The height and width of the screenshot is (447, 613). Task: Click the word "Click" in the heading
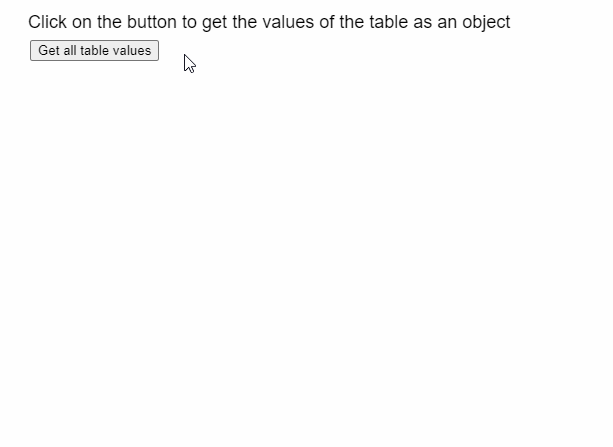(47, 22)
